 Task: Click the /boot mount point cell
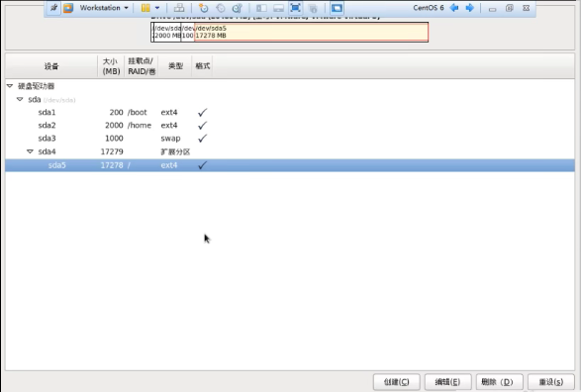pyautogui.click(x=138, y=112)
